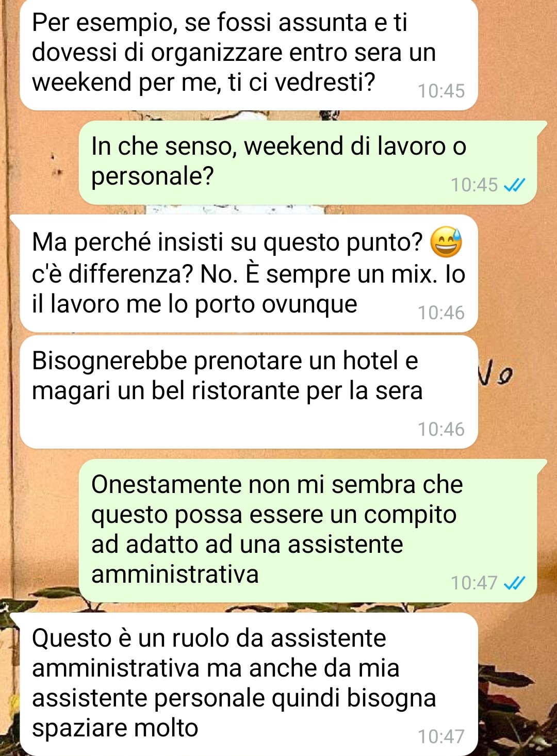This screenshot has width=557, height=756.
Task: Select the 'Onestamente non mi sembra' message
Action: pyautogui.click(x=308, y=531)
